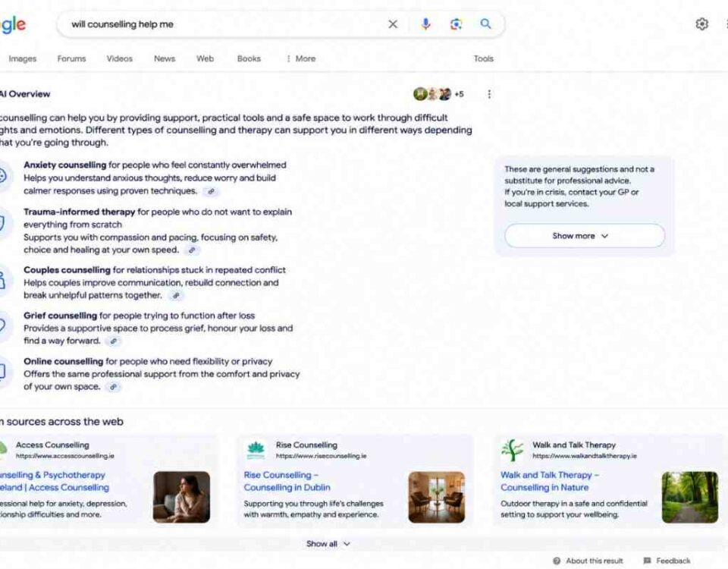Click Anxiety counselling bold heading
The height and width of the screenshot is (569, 728).
pos(65,165)
